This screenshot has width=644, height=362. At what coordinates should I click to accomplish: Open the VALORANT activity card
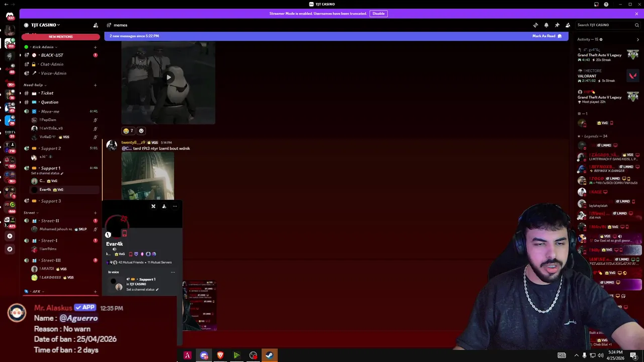[608, 76]
